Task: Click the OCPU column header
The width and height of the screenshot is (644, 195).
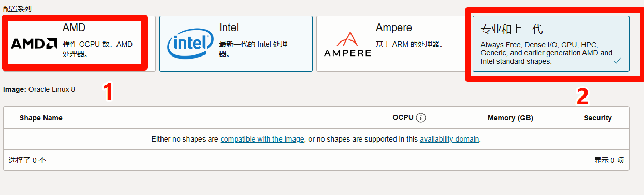Action: click(x=403, y=118)
